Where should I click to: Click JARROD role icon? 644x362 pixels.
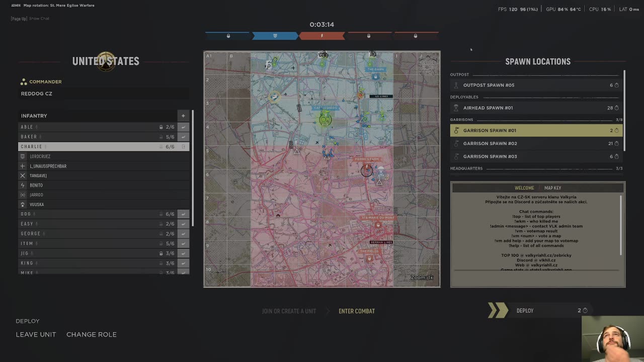coord(23,195)
